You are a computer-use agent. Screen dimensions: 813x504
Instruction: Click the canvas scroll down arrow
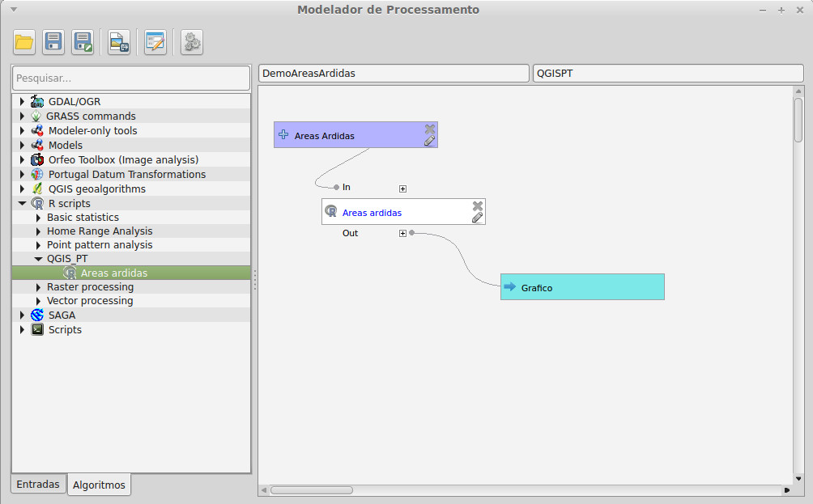[x=798, y=479]
